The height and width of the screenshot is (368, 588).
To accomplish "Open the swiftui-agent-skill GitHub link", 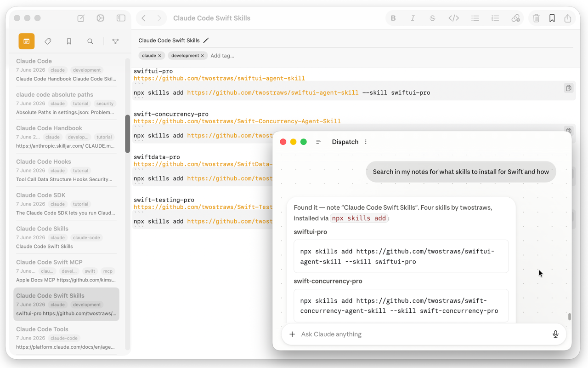I will (219, 78).
